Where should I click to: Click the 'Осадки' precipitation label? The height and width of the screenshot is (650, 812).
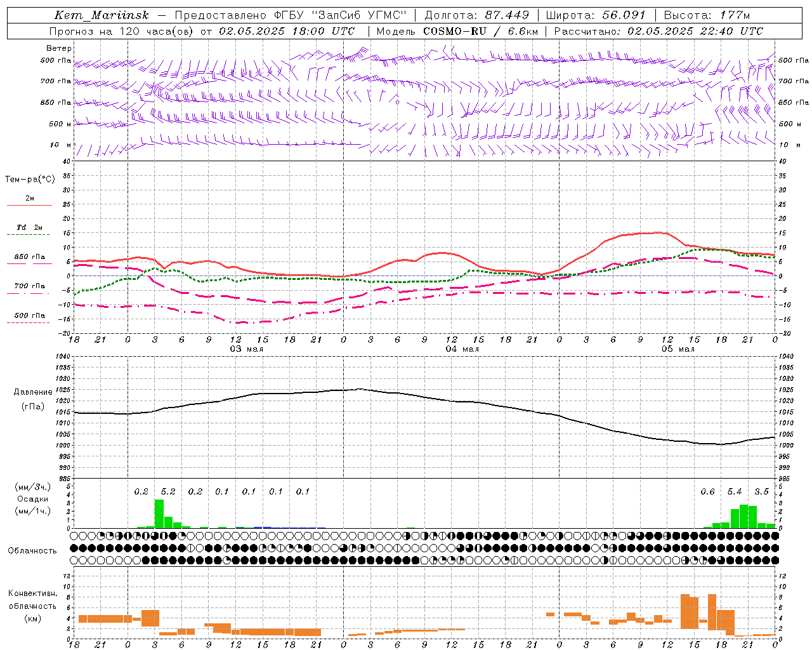tap(32, 499)
